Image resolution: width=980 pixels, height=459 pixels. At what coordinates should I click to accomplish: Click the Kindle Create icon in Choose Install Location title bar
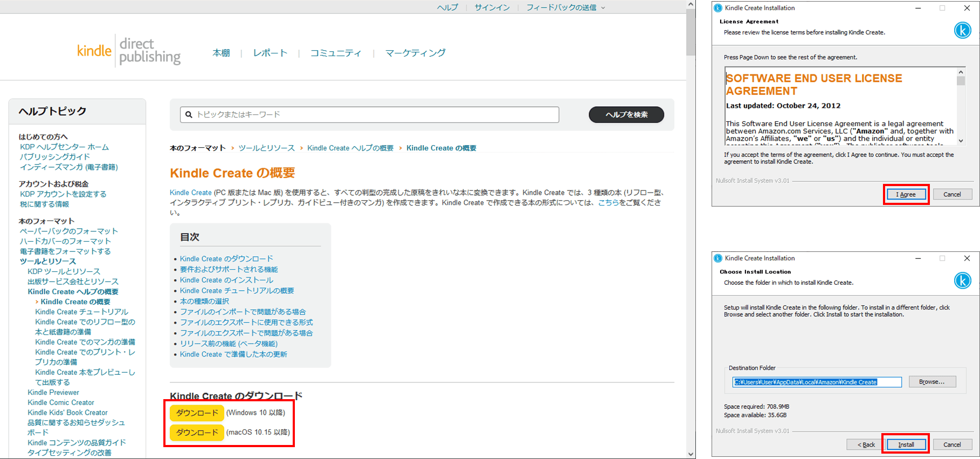[718, 258]
